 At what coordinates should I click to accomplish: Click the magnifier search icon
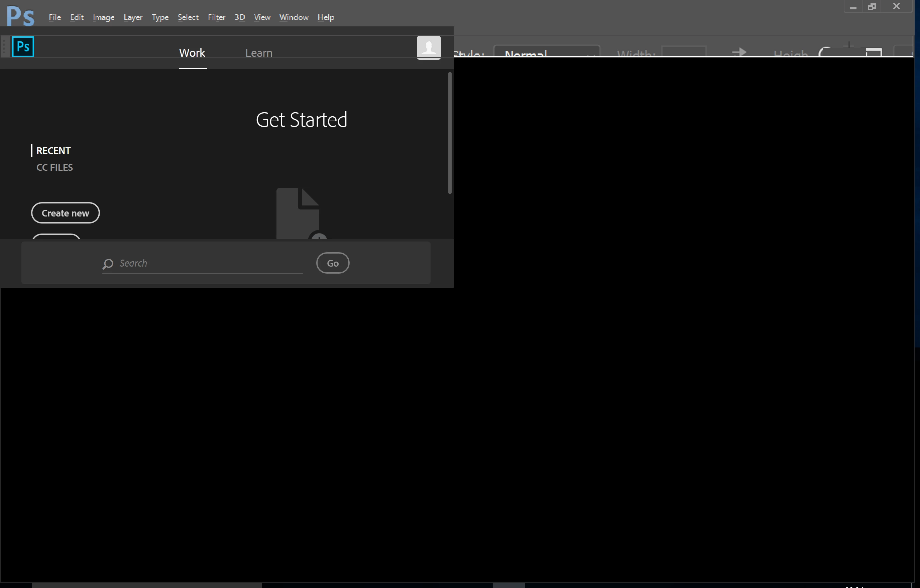108,264
